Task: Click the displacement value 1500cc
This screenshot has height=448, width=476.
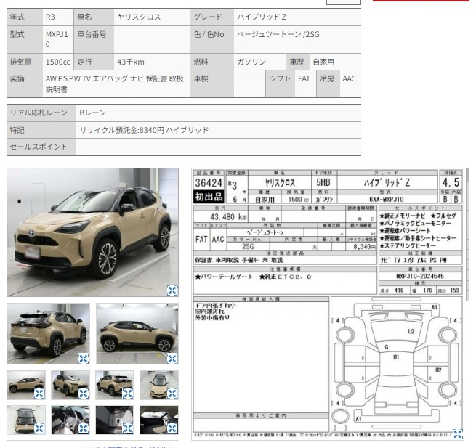Action: [57, 62]
